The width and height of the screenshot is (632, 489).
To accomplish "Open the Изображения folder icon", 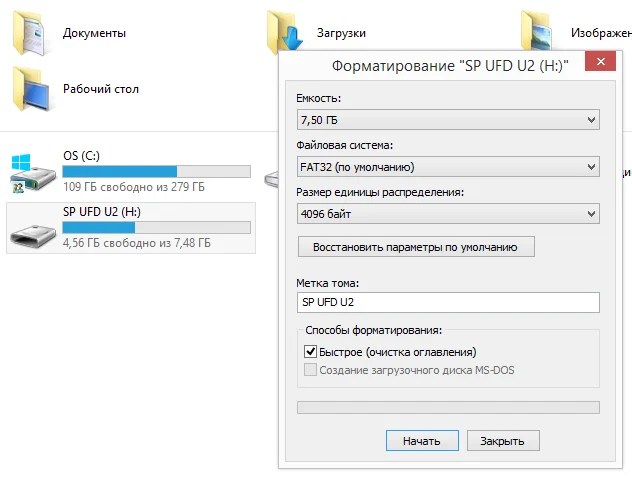I will pos(537,30).
